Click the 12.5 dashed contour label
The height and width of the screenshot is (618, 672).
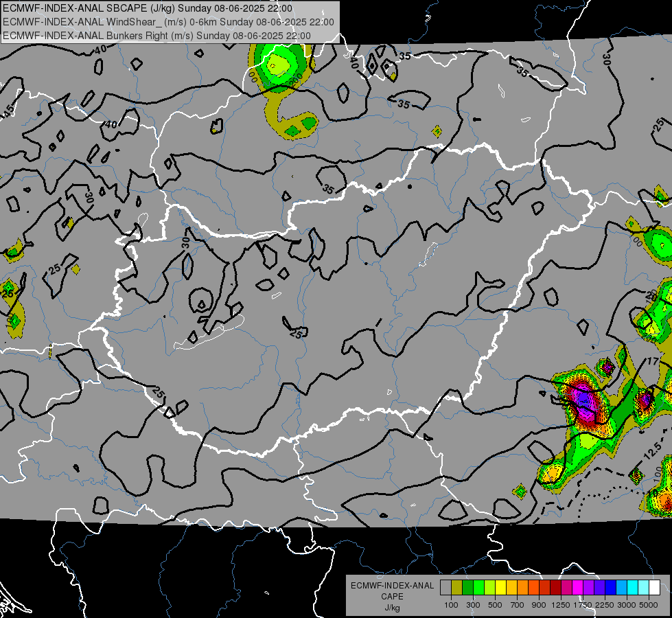[653, 450]
